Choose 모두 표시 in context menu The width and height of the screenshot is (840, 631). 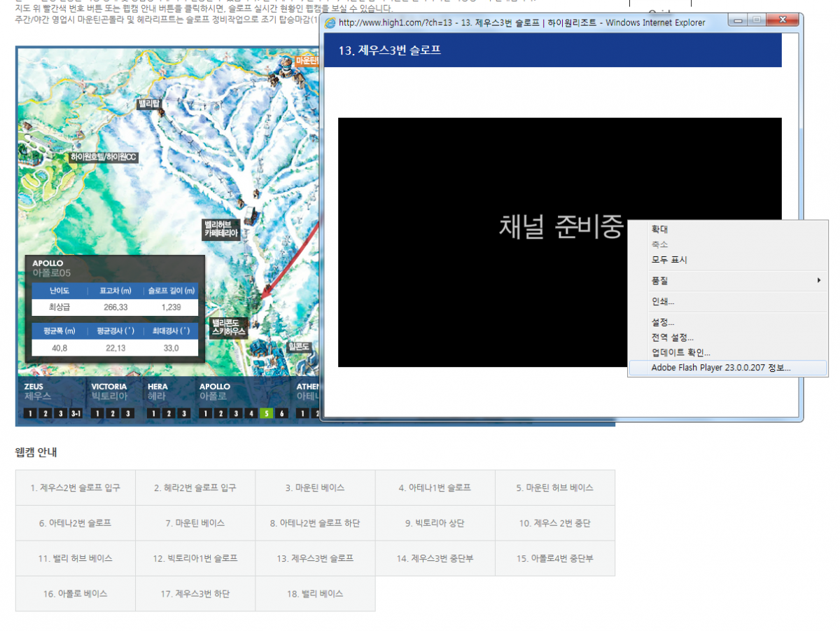click(728, 260)
